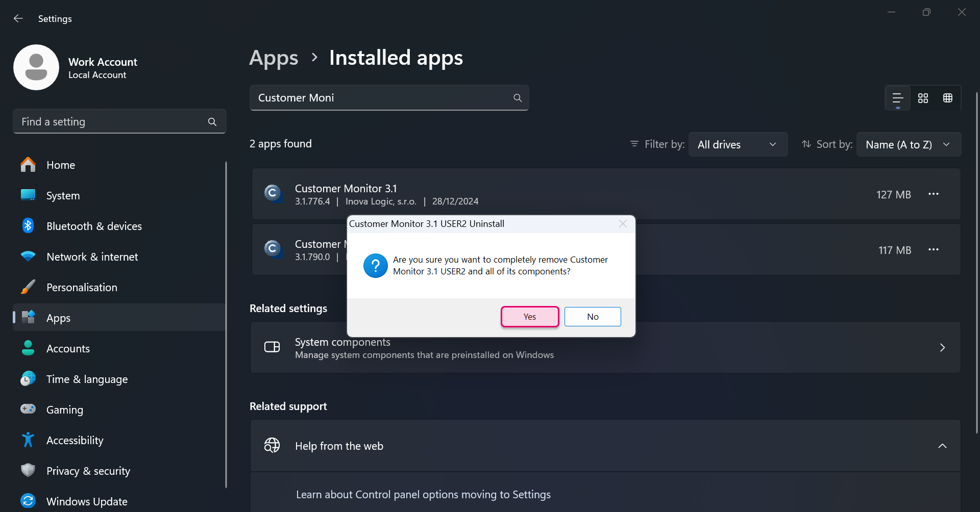The width and height of the screenshot is (980, 512).
Task: Click the Find a setting search icon
Action: click(x=212, y=122)
